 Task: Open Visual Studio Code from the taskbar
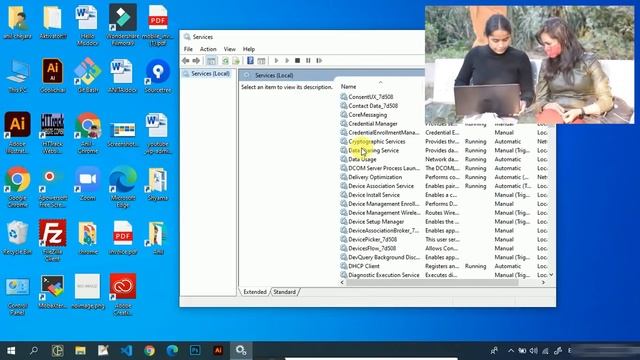tap(127, 351)
